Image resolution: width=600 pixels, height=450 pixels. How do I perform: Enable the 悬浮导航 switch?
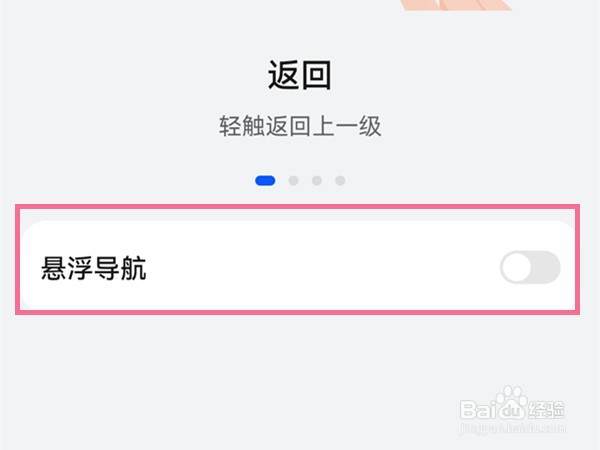tap(530, 267)
